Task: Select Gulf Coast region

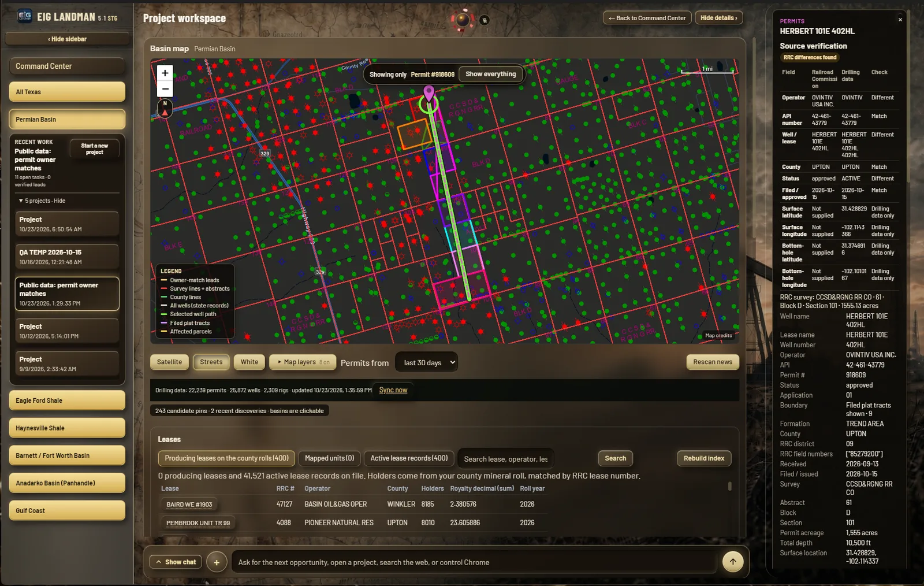Action: [x=67, y=510]
